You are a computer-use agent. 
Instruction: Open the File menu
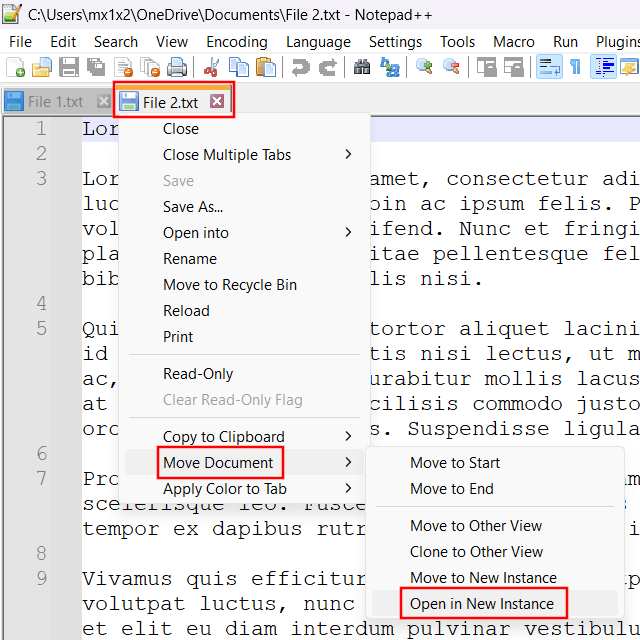point(20,42)
